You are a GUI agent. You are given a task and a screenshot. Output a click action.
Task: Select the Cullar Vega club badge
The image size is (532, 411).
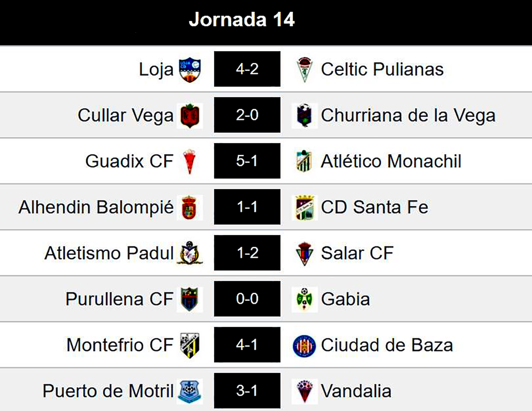click(x=190, y=116)
